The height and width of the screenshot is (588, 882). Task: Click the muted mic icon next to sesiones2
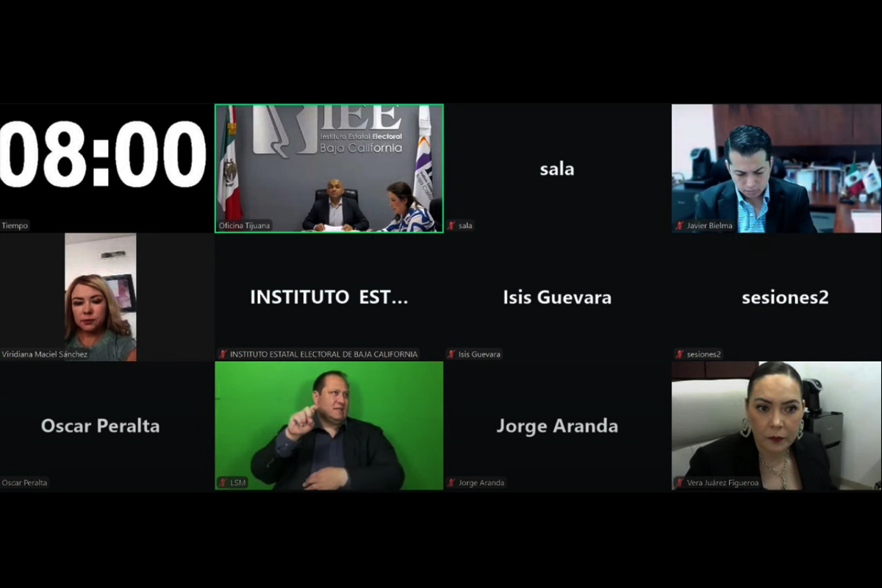pos(680,354)
